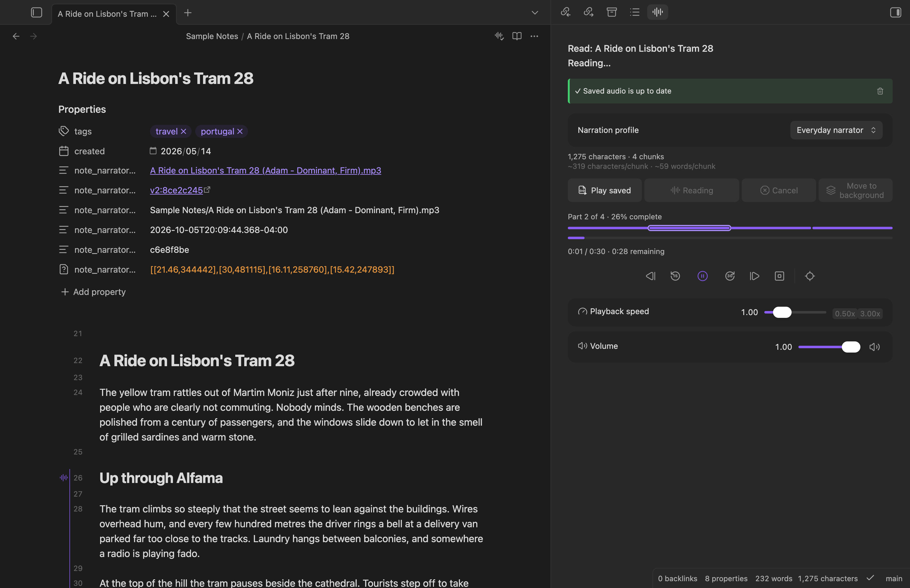Click the narrate waveform icon in note header
This screenshot has height=588, width=910.
(x=499, y=36)
